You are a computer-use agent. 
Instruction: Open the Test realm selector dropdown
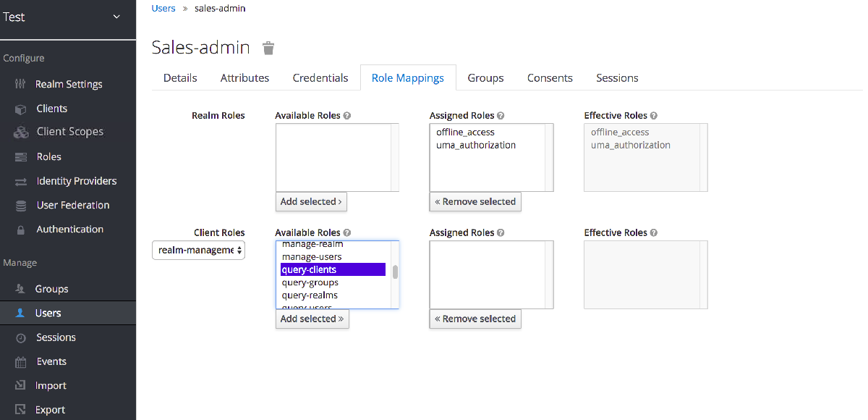pyautogui.click(x=68, y=17)
